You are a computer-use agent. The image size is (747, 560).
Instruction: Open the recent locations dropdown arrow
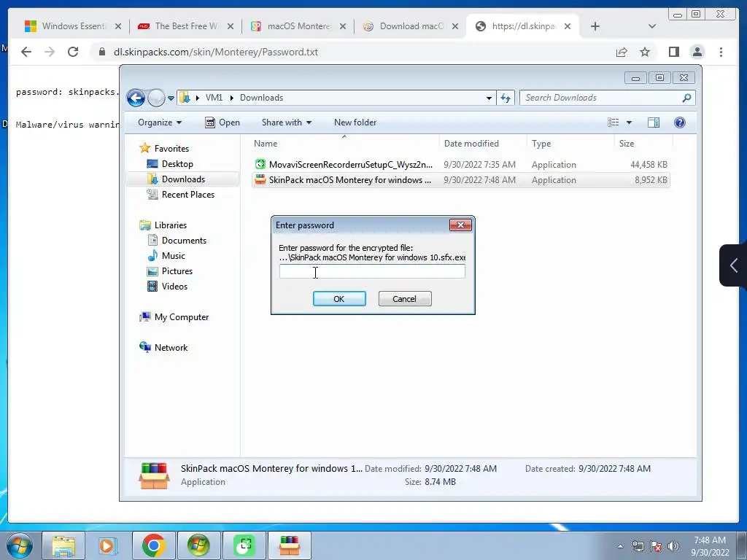(171, 98)
